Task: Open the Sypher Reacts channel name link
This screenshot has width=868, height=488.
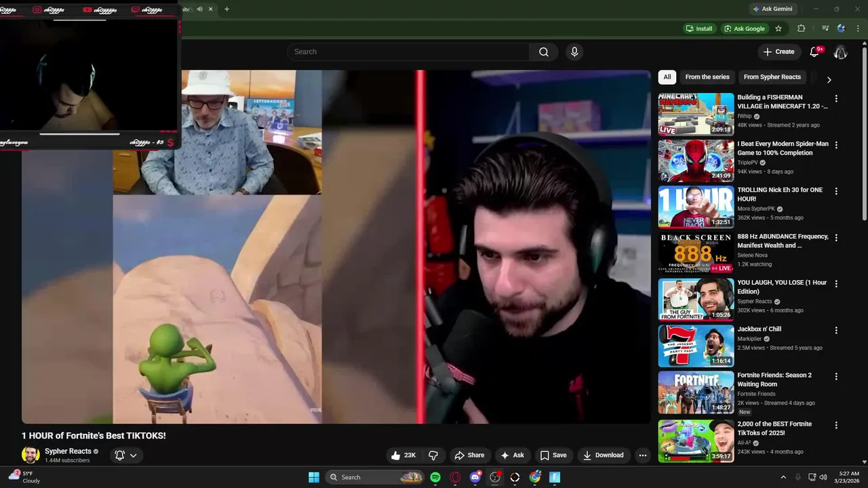Action: point(68,451)
